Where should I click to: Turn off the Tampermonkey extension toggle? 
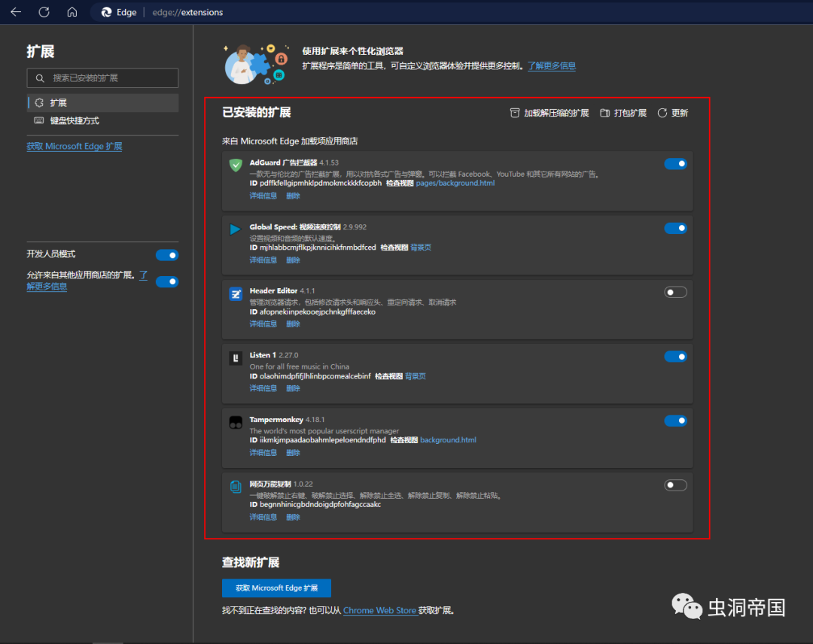(675, 421)
